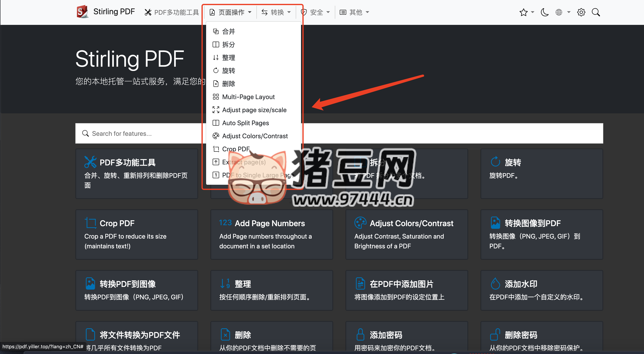Click the sort icon on 整理 card
Screen dimensions: 644x354
tap(225, 283)
